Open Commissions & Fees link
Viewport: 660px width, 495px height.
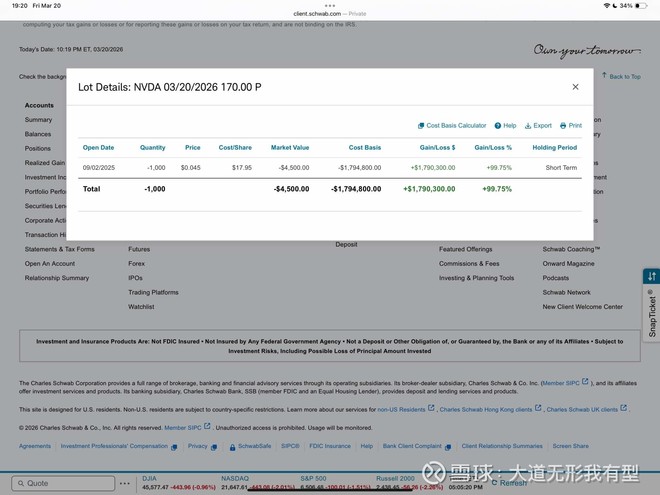point(471,263)
